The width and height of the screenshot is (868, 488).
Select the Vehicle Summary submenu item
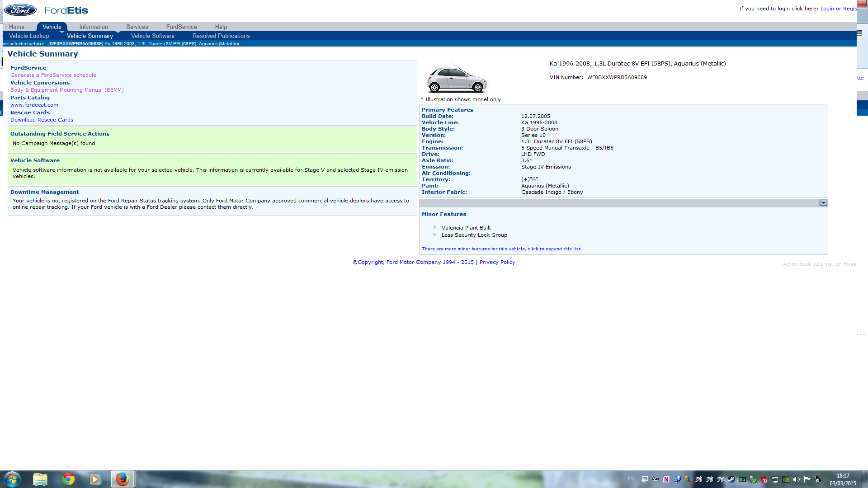pos(90,36)
